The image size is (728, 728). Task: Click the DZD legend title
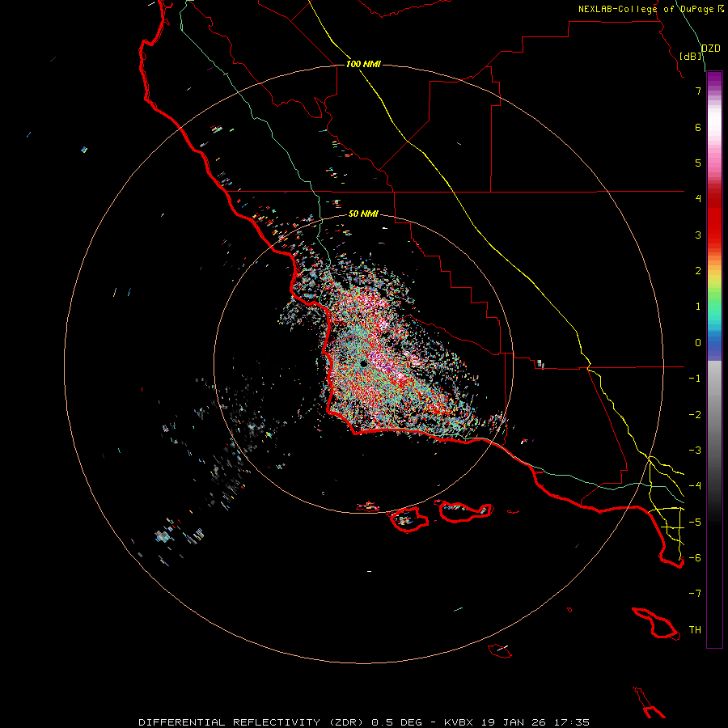coord(711,49)
